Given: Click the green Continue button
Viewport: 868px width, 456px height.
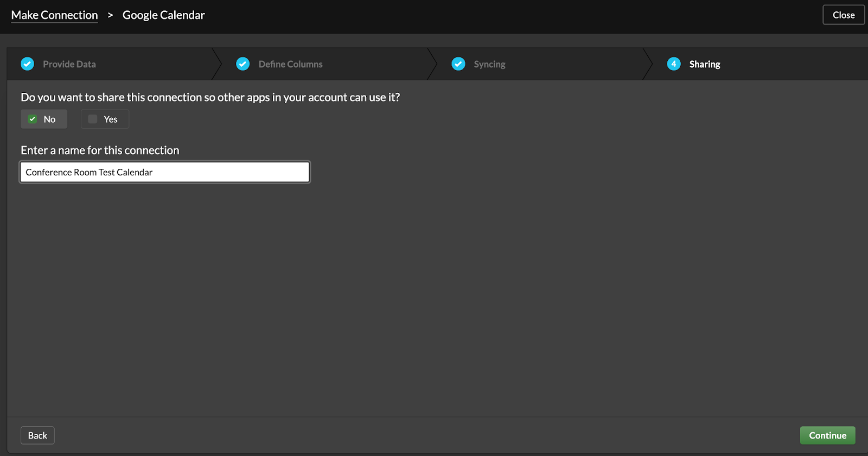Looking at the screenshot, I should pos(827,435).
